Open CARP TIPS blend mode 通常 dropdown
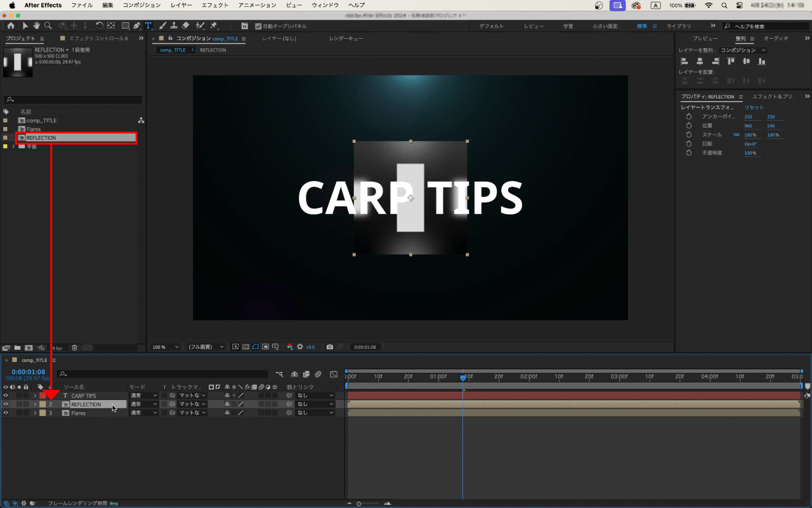This screenshot has width=812, height=508. pos(143,396)
